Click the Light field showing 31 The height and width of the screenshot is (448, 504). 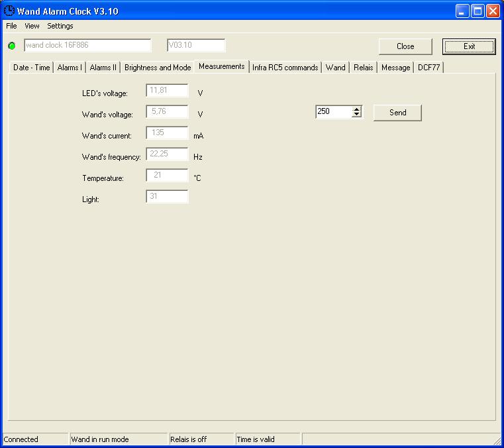tap(167, 197)
